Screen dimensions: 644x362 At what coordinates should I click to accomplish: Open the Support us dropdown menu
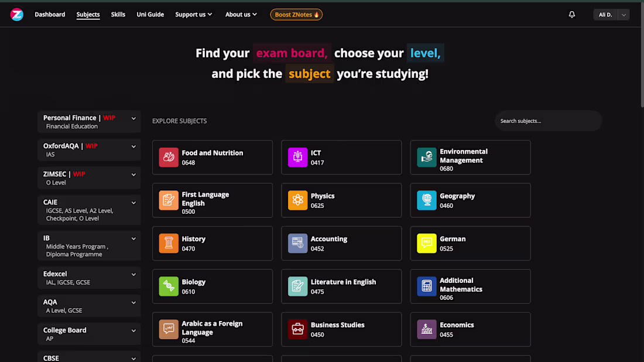pos(193,15)
